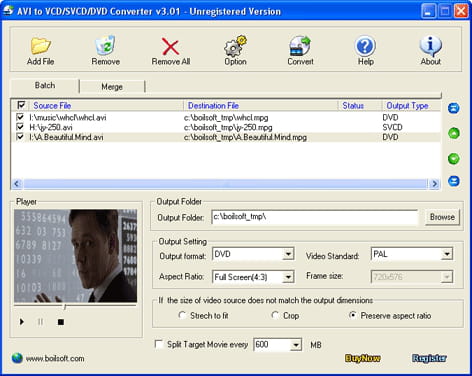Open the Output format DVD dropdown
472x376 pixels.
288,255
